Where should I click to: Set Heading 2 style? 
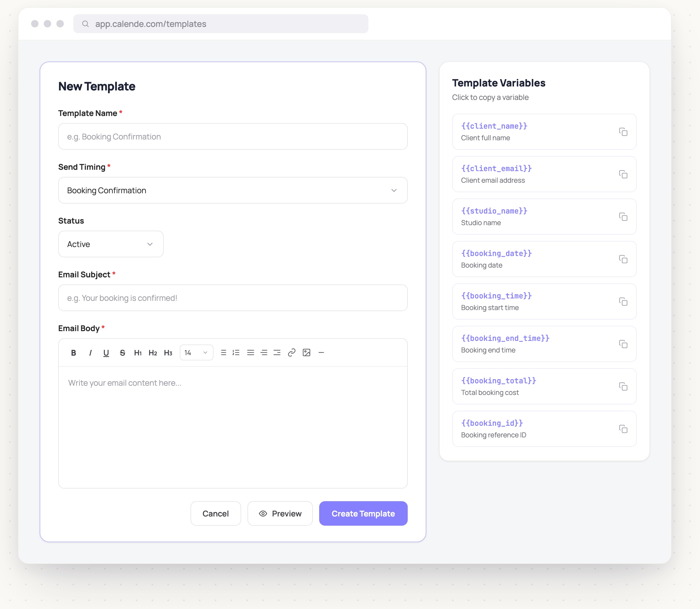[x=153, y=353]
